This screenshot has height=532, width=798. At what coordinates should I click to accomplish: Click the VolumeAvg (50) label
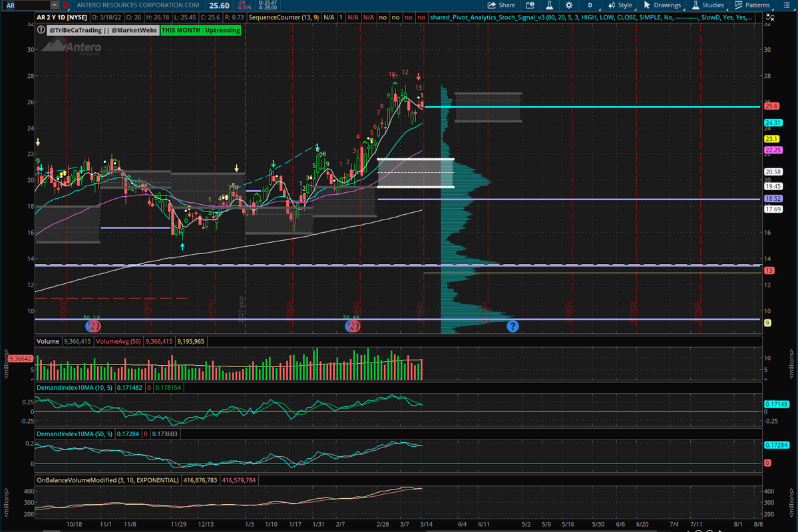(118, 341)
